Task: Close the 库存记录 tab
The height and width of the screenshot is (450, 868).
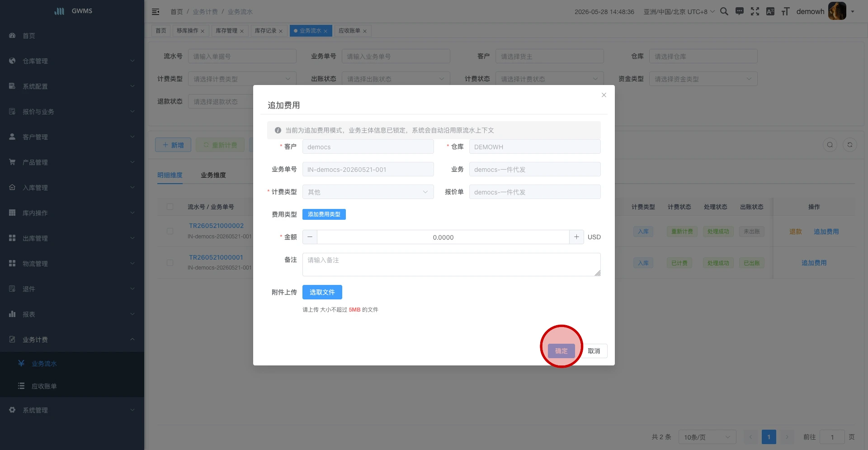Action: click(281, 31)
